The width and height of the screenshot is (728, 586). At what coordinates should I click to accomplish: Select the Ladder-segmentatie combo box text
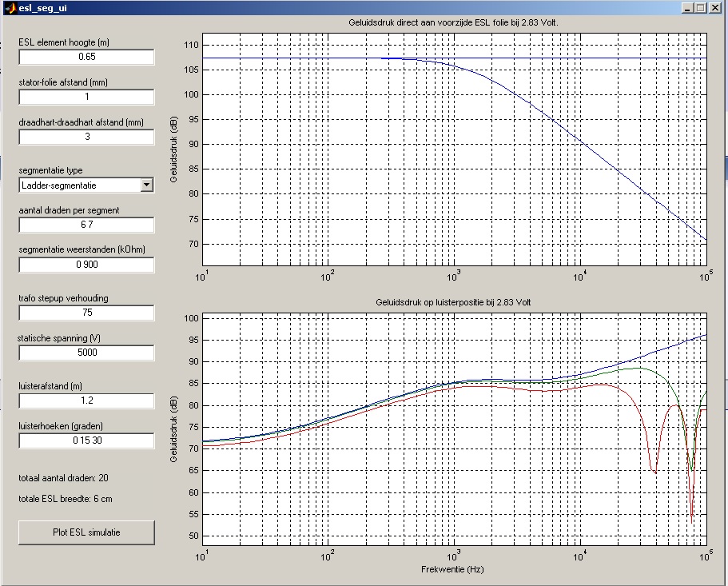pos(59,185)
